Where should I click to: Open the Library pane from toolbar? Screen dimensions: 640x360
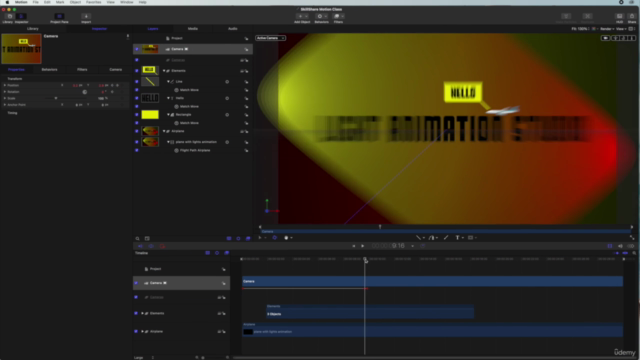[x=9, y=17]
